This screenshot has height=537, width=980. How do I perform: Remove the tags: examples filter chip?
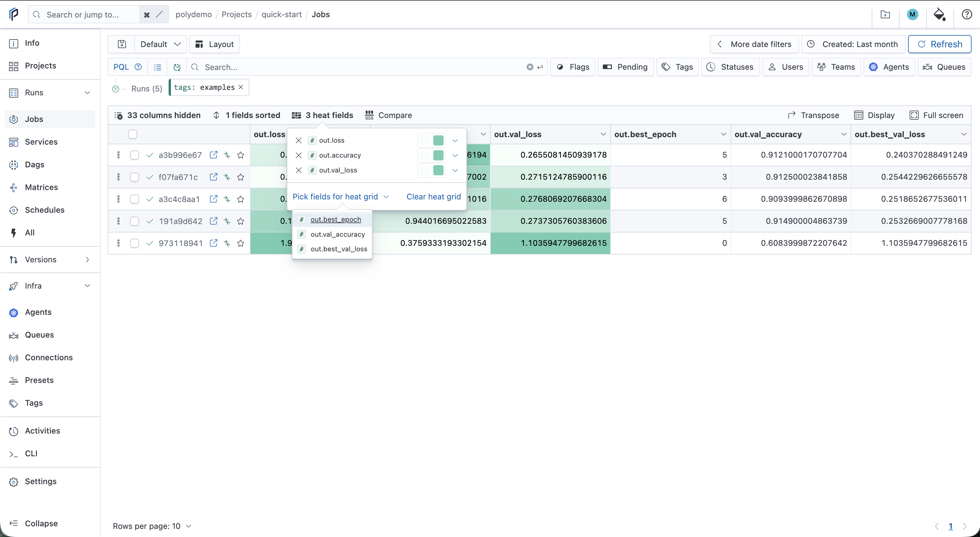click(x=241, y=87)
